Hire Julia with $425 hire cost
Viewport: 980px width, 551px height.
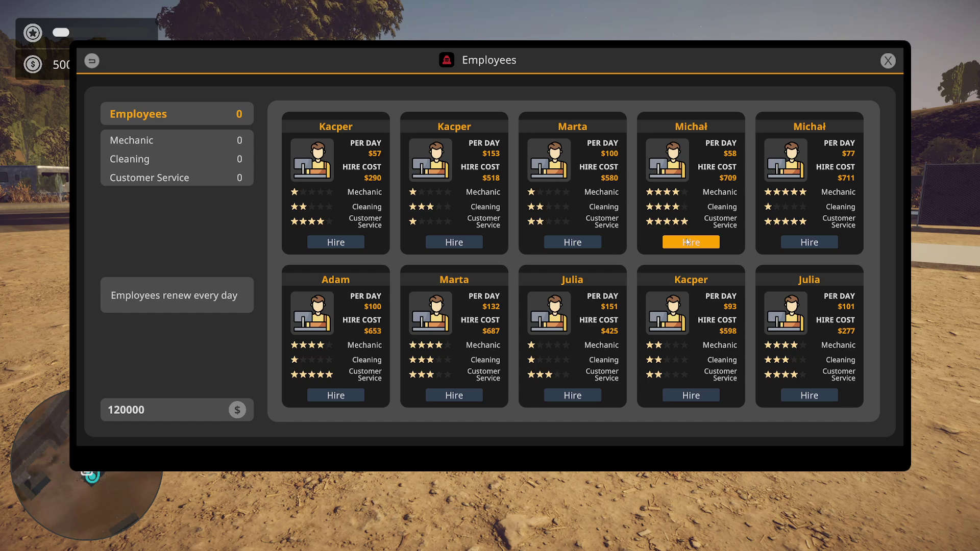572,395
